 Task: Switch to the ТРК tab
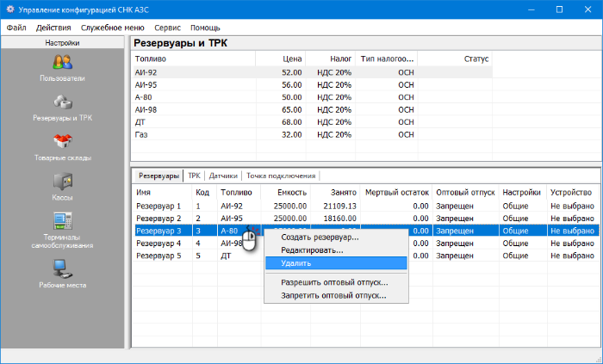[194, 175]
